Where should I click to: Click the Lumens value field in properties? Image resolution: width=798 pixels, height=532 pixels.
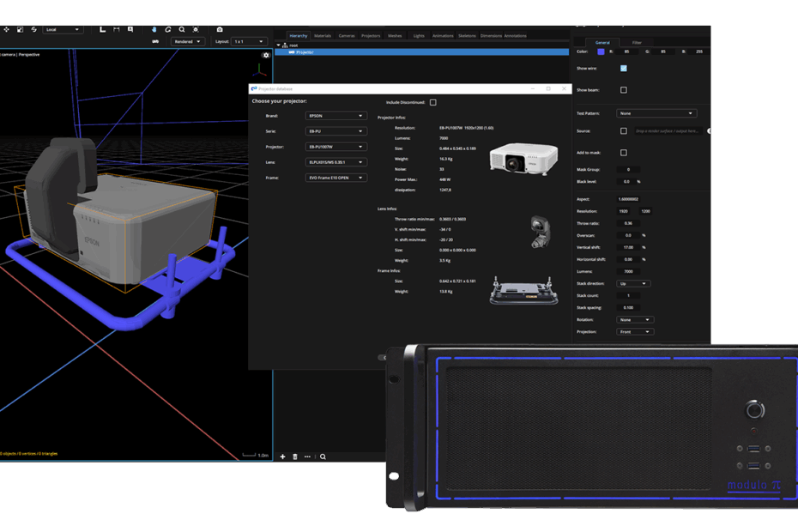[x=628, y=271]
